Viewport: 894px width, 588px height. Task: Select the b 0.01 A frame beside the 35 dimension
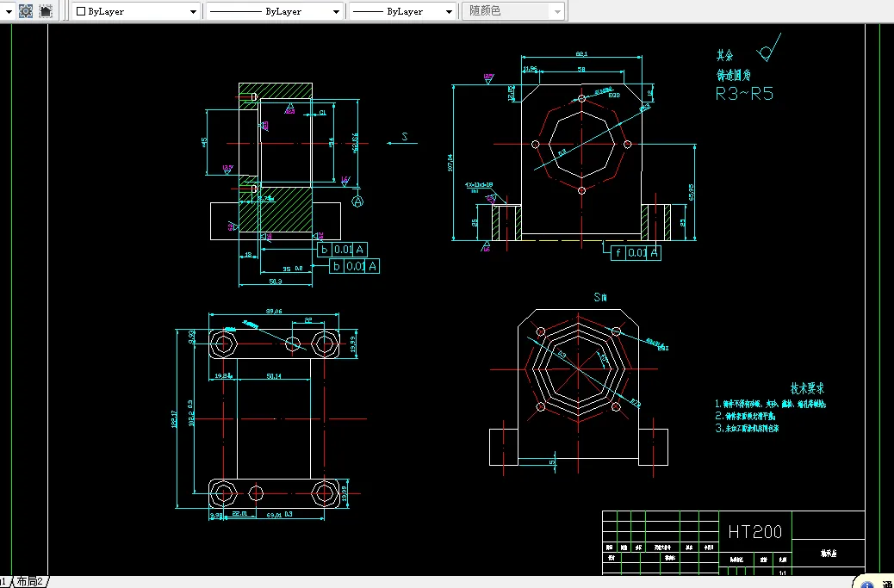pyautogui.click(x=354, y=266)
